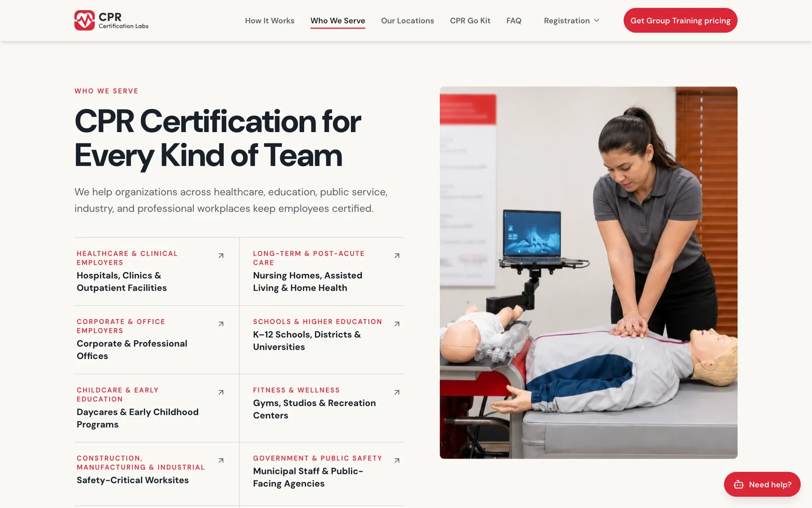Screen dimensions: 812x508
Task: Go to How It Works page
Action: coord(269,21)
